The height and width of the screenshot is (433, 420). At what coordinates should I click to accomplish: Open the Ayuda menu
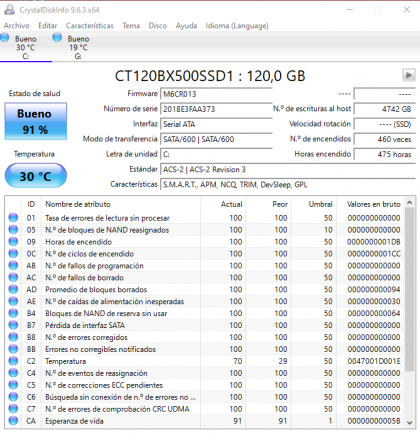[x=186, y=26]
